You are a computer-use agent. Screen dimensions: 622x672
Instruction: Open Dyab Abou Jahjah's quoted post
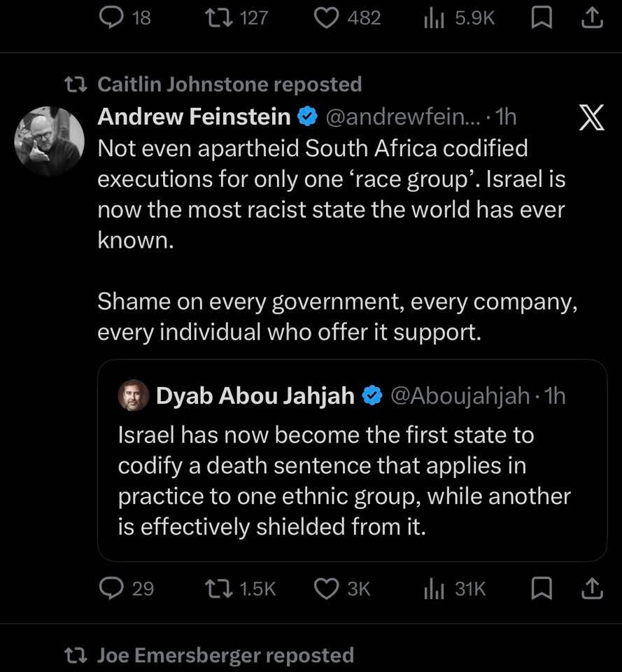click(x=343, y=479)
